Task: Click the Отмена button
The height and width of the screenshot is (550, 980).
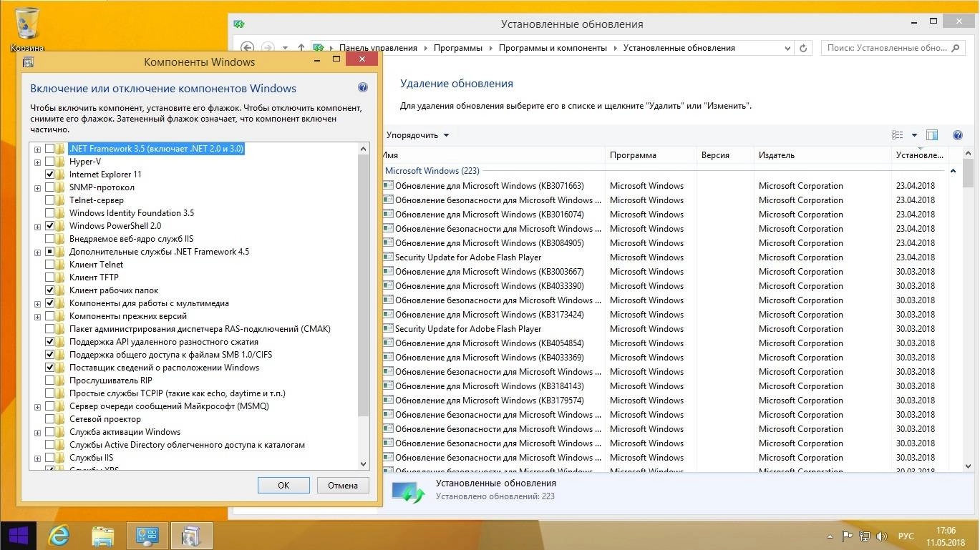Action: (343, 485)
